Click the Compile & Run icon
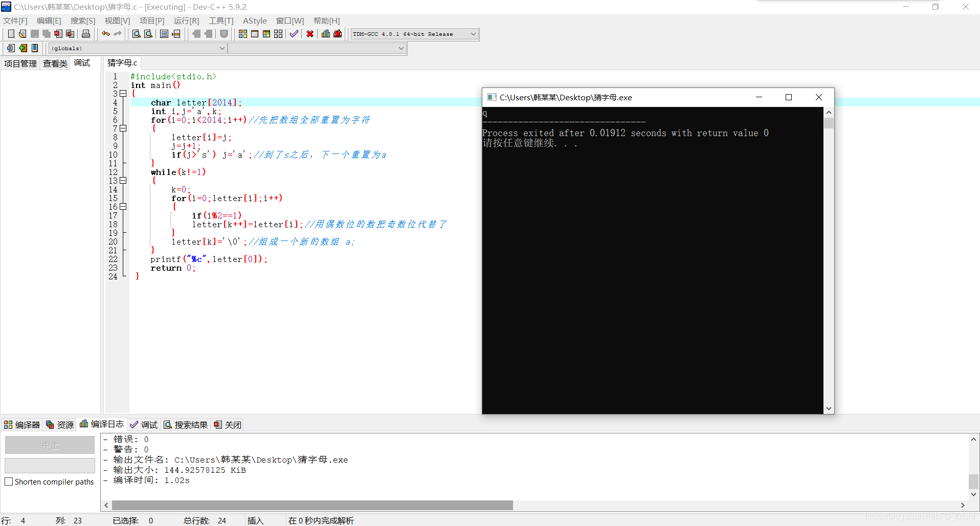The image size is (980, 526). [x=266, y=34]
